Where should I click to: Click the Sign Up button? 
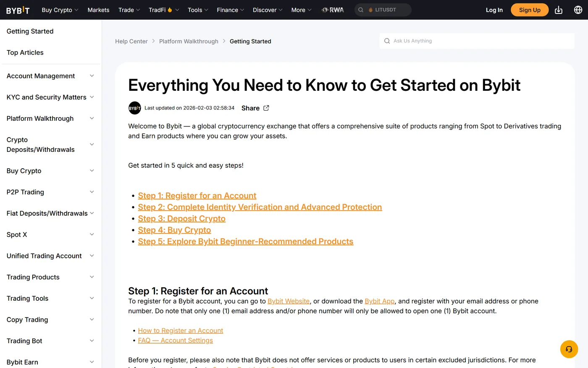pyautogui.click(x=530, y=10)
